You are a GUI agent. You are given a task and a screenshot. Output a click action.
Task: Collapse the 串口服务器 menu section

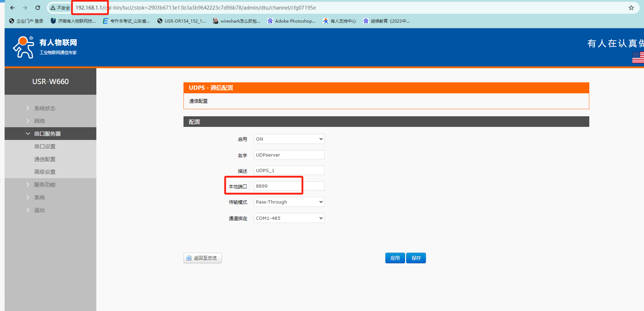pyautogui.click(x=47, y=134)
